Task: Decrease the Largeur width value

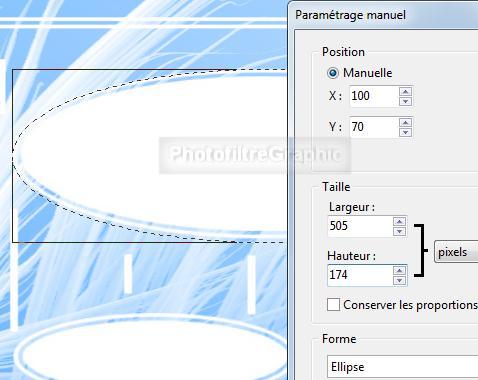Action: click(x=399, y=231)
